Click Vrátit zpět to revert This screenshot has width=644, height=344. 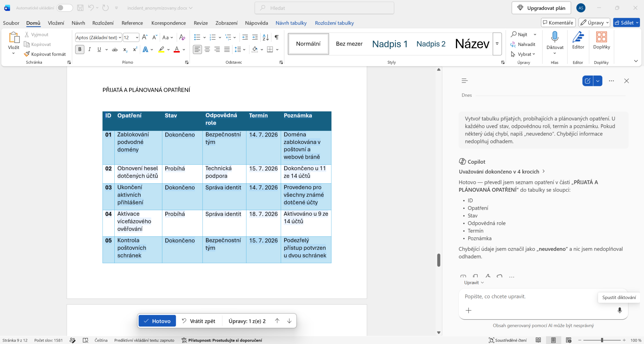[199, 321]
